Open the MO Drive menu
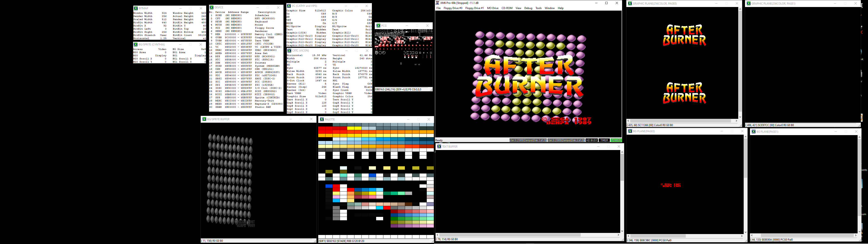 [x=493, y=8]
